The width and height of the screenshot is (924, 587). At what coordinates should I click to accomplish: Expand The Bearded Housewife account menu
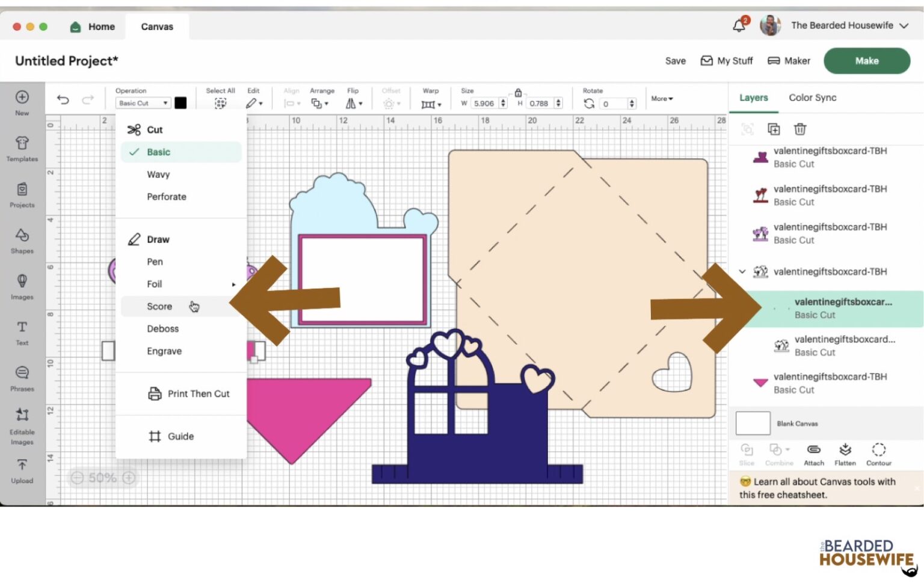pyautogui.click(x=904, y=26)
